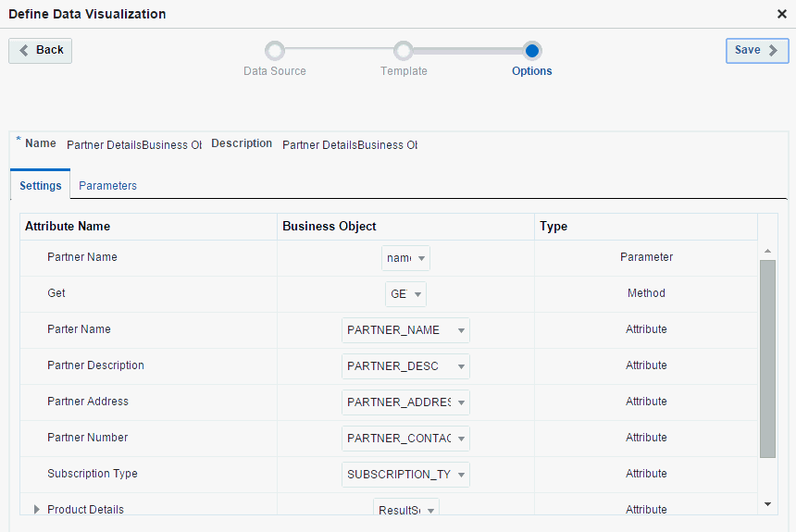Open the PARTNER_DESC dropdown
Viewport: 796px width, 532px height.
coord(405,366)
